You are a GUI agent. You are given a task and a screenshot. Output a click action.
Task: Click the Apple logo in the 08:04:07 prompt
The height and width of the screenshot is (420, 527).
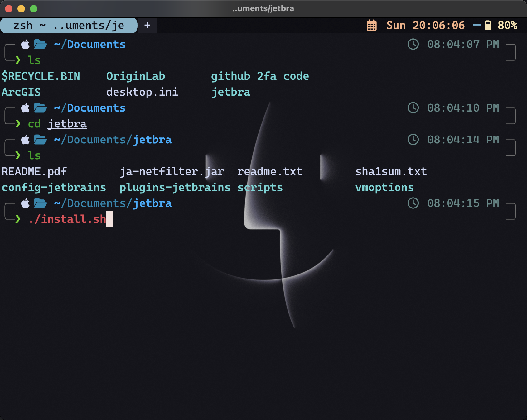[x=26, y=44]
